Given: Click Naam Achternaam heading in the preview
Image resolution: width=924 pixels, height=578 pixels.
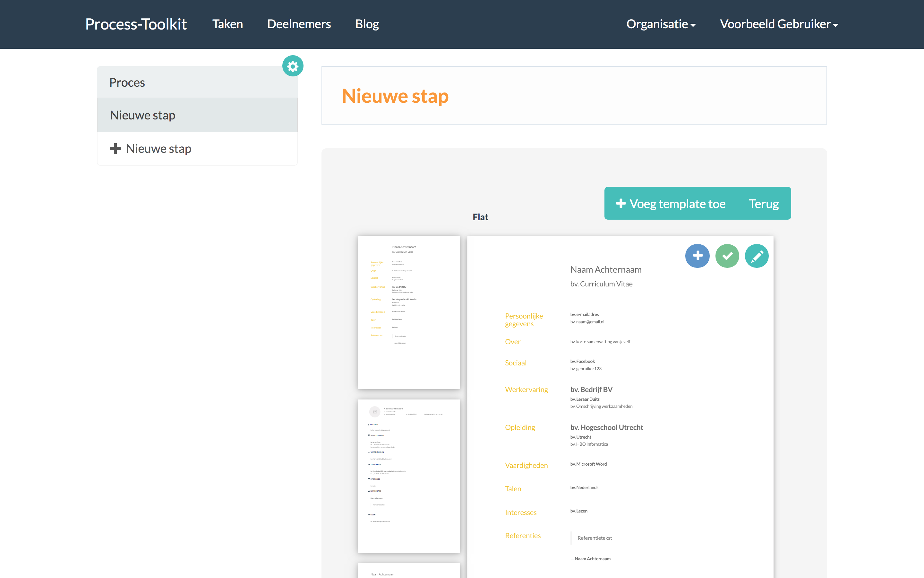Looking at the screenshot, I should coord(606,269).
